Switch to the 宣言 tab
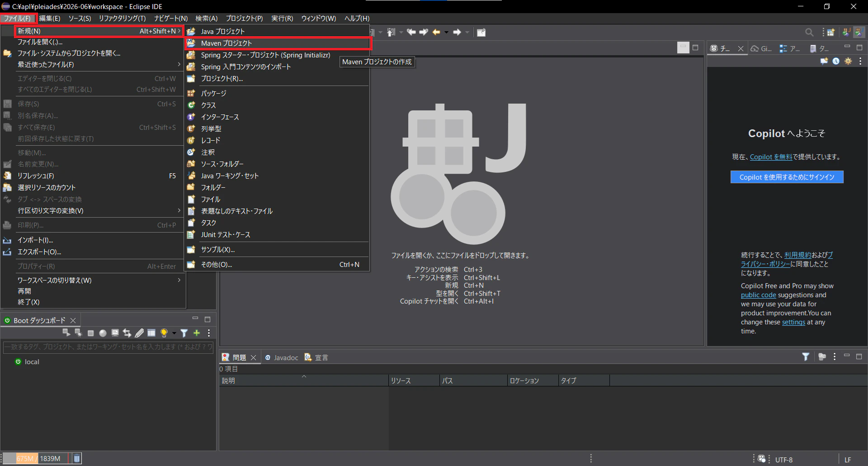The image size is (868, 466). coord(316,357)
